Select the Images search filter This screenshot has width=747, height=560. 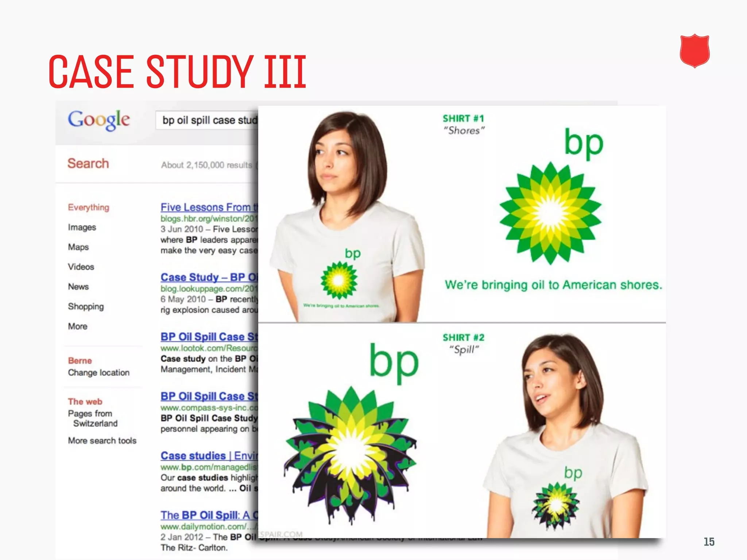coord(82,227)
